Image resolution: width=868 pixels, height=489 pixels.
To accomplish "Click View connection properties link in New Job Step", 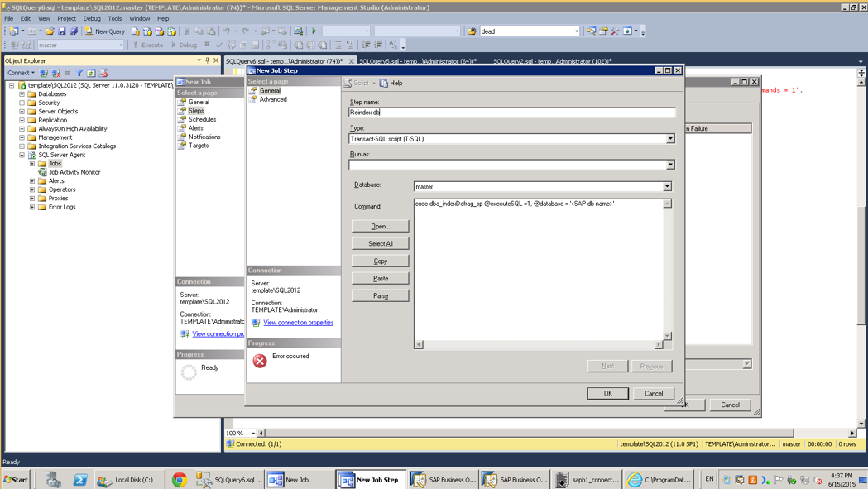I will coord(298,323).
